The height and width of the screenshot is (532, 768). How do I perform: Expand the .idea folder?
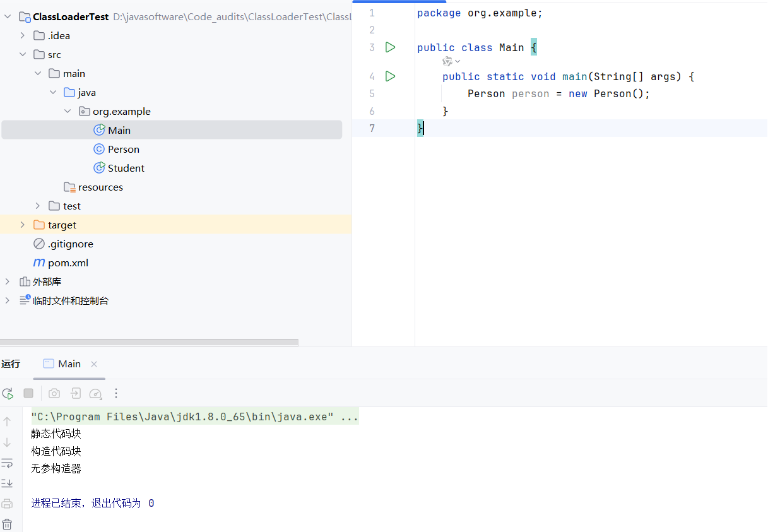[23, 35]
